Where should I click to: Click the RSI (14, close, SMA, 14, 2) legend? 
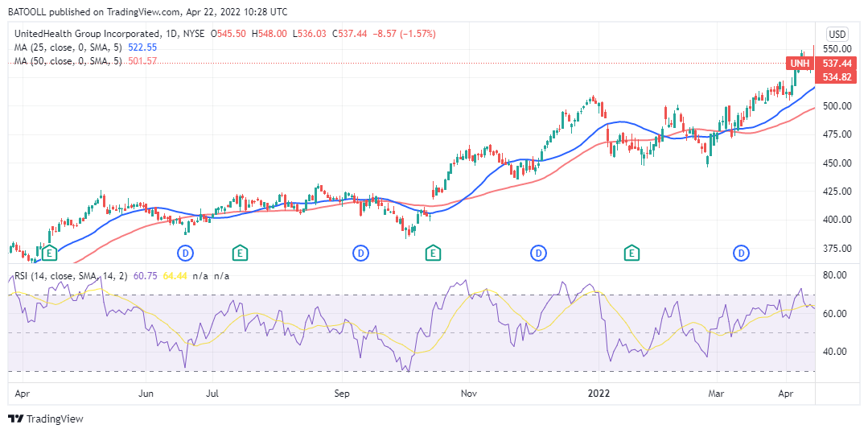pos(70,276)
